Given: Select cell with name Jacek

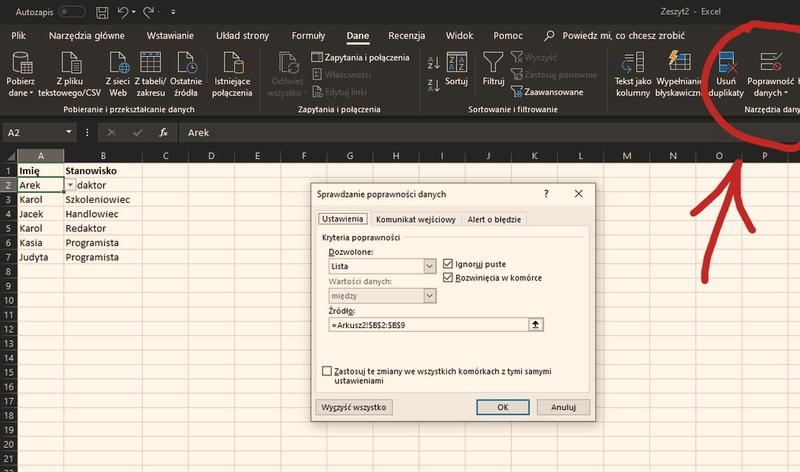Looking at the screenshot, I should point(41,214).
